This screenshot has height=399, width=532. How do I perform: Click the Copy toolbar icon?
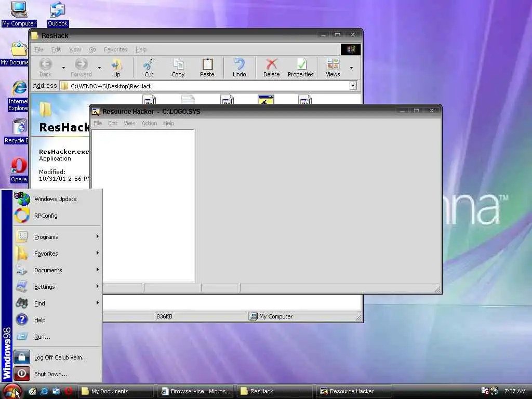pos(178,67)
